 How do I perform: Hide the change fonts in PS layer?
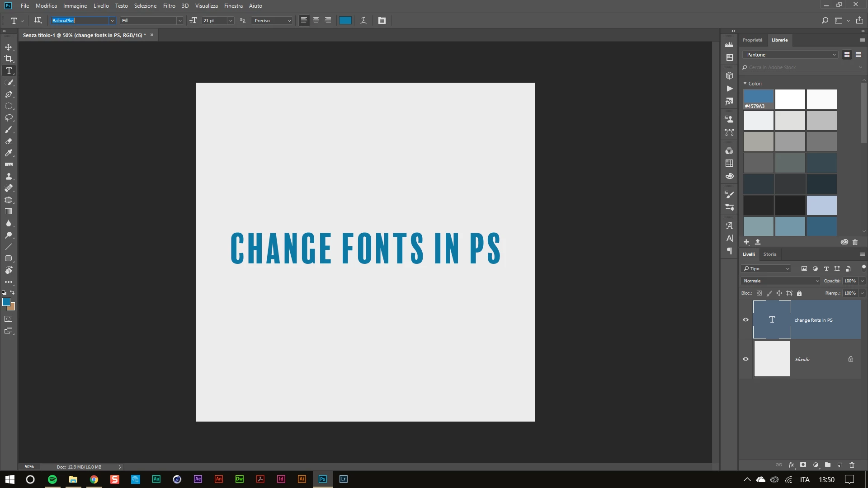coord(745,320)
